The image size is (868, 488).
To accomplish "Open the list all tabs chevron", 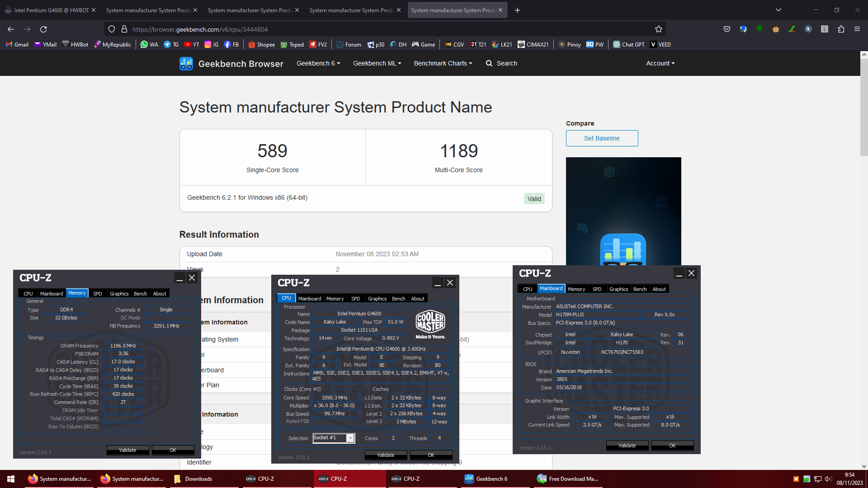I will pos(778,10).
